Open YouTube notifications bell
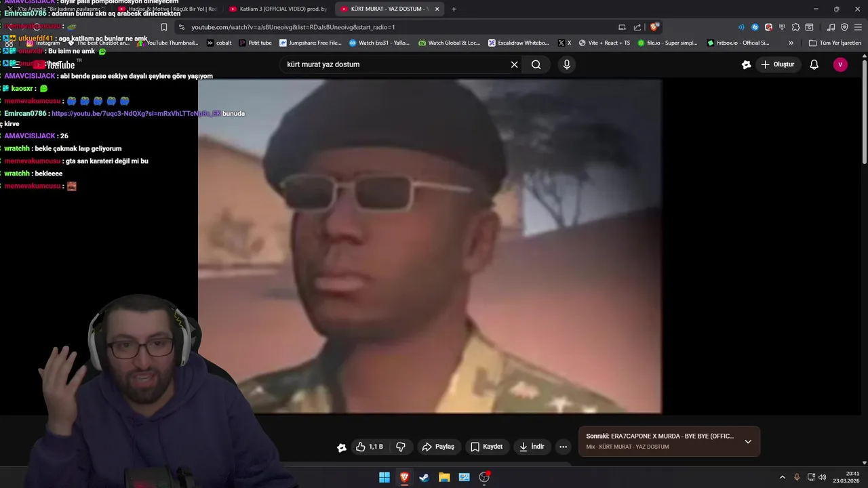 [814, 64]
